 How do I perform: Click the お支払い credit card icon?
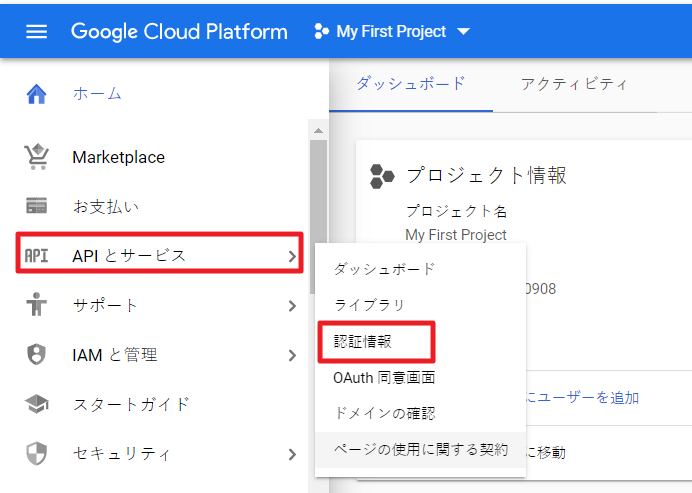pyautogui.click(x=36, y=207)
